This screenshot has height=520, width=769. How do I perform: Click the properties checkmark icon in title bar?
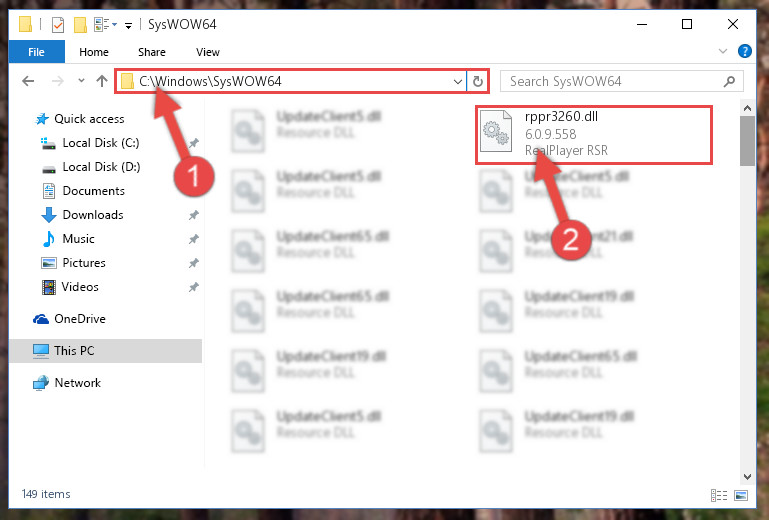click(57, 25)
